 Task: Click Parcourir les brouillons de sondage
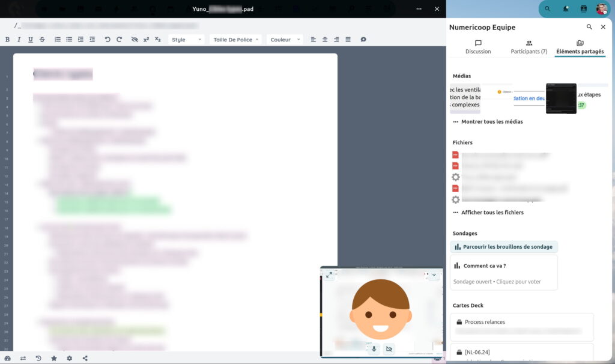pos(504,247)
